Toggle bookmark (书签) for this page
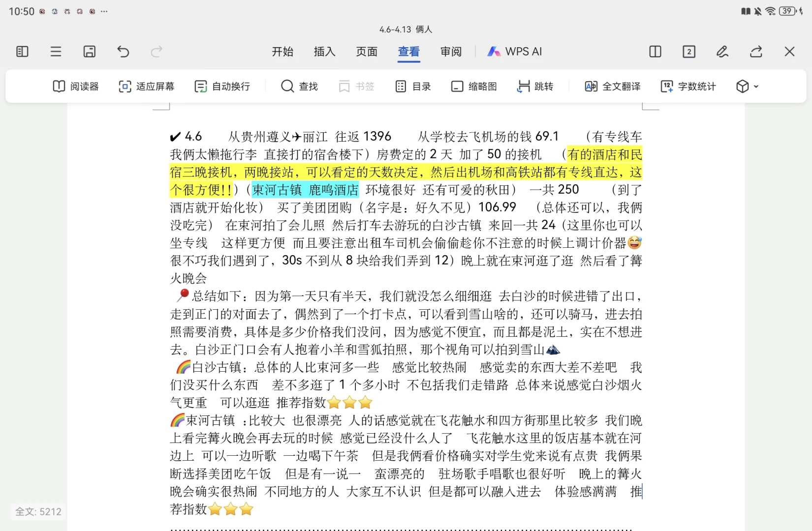The height and width of the screenshot is (531, 812). [x=356, y=86]
